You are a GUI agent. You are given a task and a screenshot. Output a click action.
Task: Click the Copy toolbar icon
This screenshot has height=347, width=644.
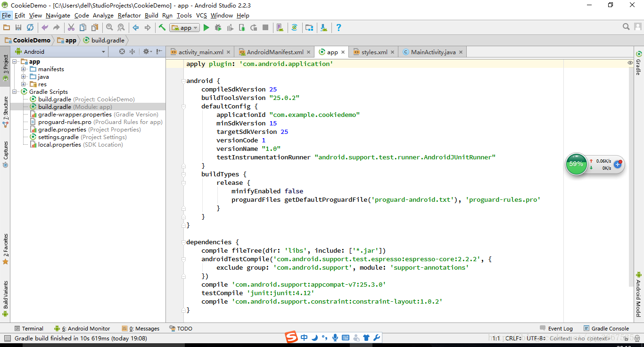pos(83,28)
